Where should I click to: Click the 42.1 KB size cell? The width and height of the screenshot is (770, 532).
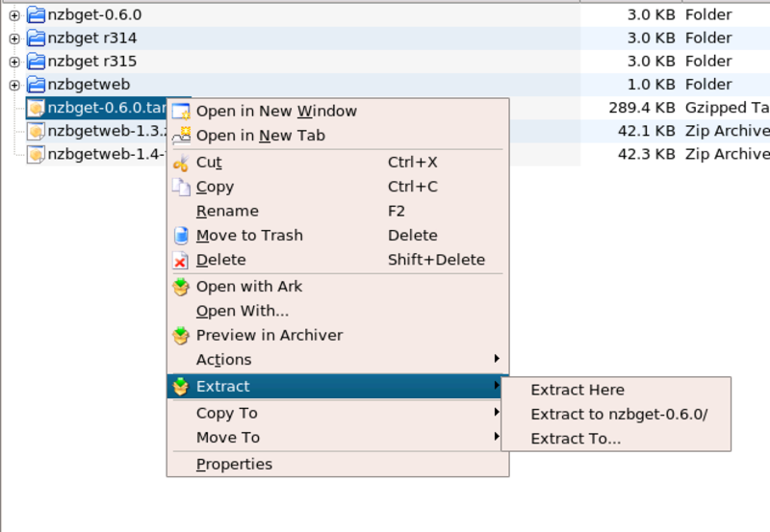point(646,131)
